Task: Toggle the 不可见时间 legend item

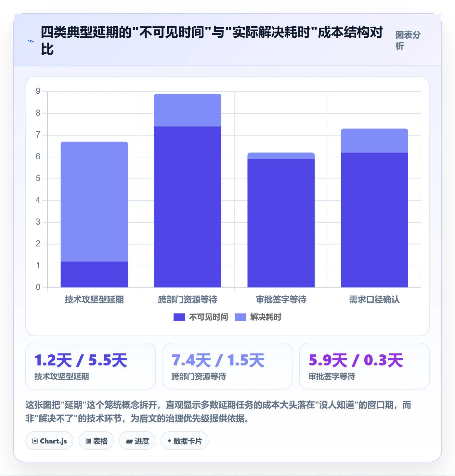Action: pyautogui.click(x=201, y=317)
